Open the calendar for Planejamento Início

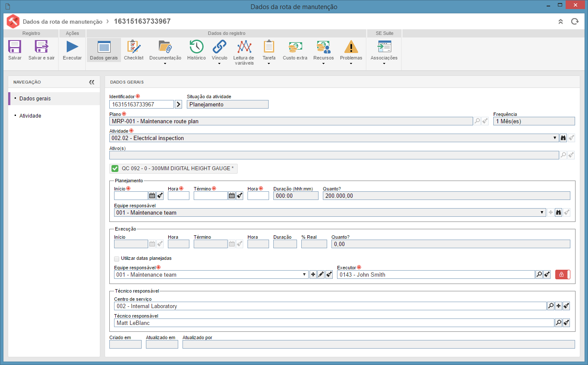pyautogui.click(x=152, y=196)
